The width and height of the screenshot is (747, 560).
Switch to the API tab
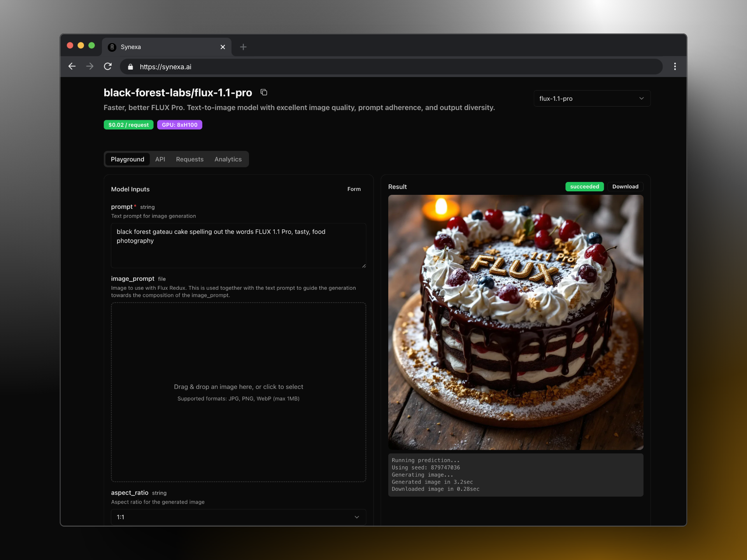tap(160, 159)
